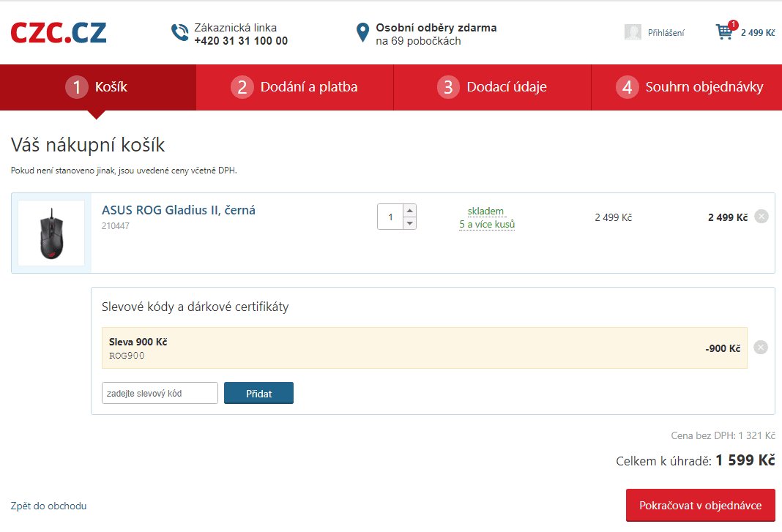Click the Sleva 900 Kč label
The width and height of the screenshot is (782, 532).
(x=138, y=342)
